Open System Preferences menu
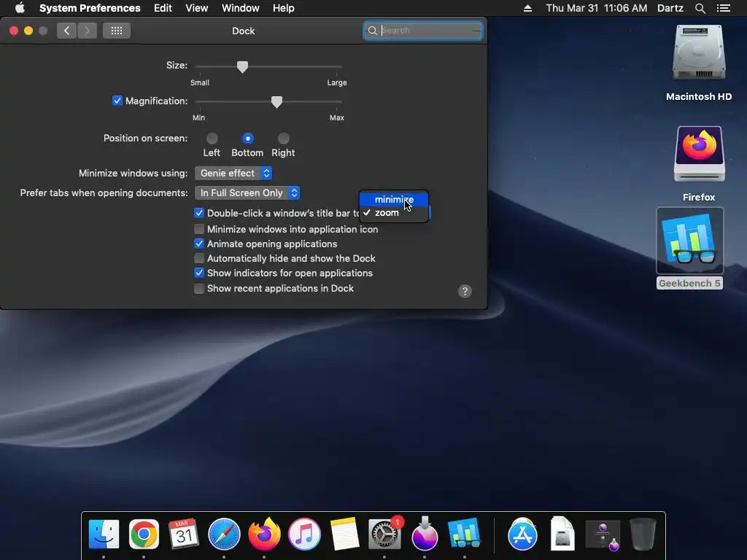This screenshot has height=560, width=747. (x=90, y=8)
